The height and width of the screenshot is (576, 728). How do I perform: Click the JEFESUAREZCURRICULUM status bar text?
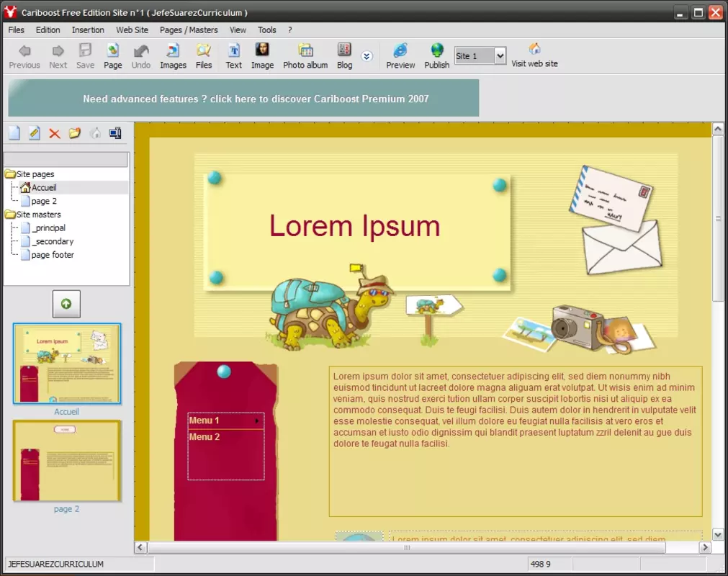click(55, 564)
